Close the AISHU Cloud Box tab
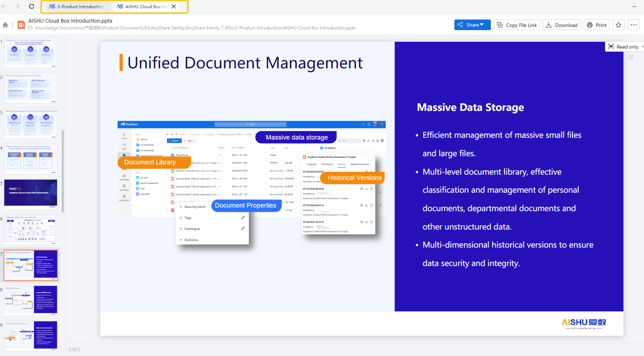The width and height of the screenshot is (644, 356). click(x=174, y=6)
